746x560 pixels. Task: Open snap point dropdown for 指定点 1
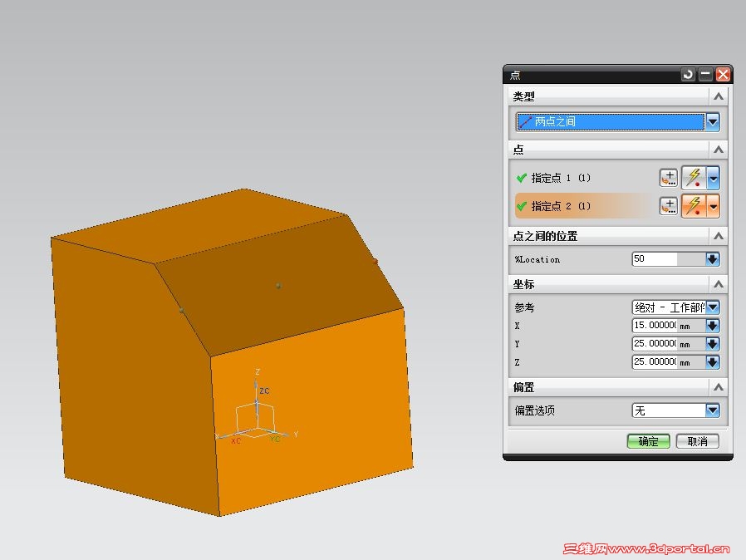(x=713, y=178)
